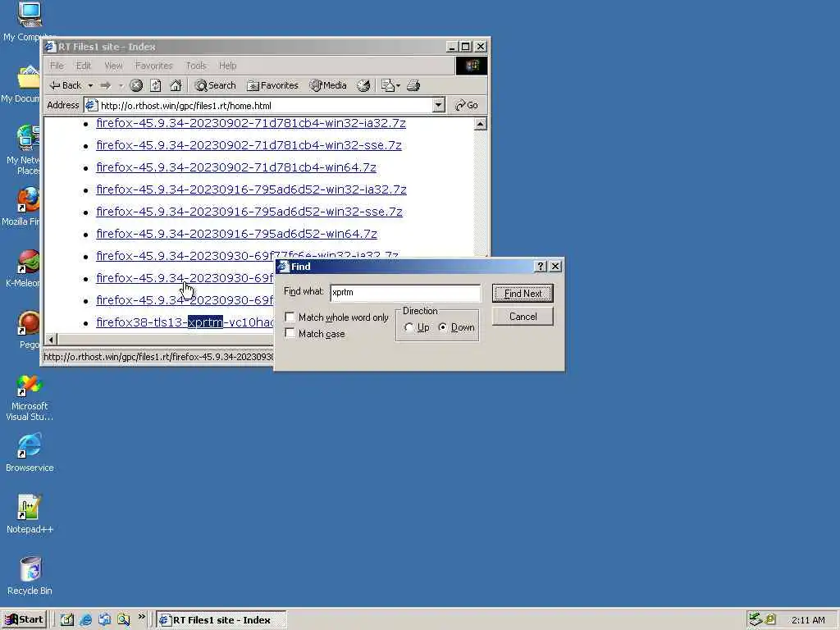Open the View menu
Image resolution: width=840 pixels, height=630 pixels.
click(113, 66)
